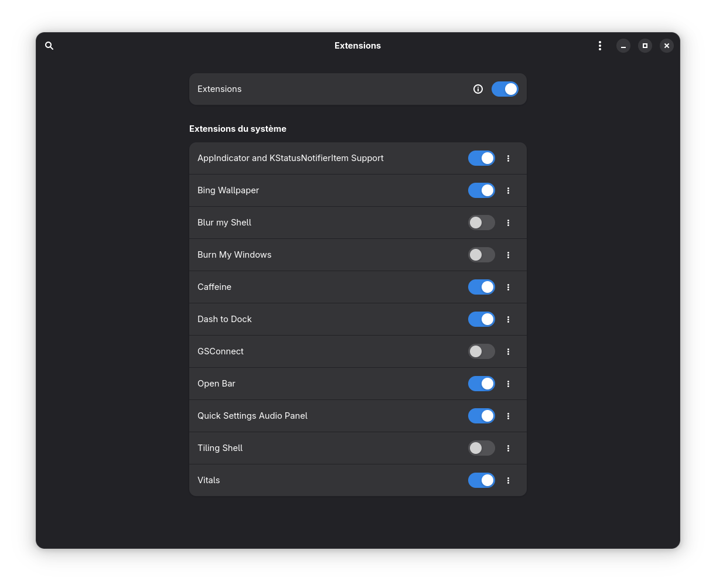Click the "GSConnect" row label
Viewport: 716px width, 588px height.
coord(220,351)
